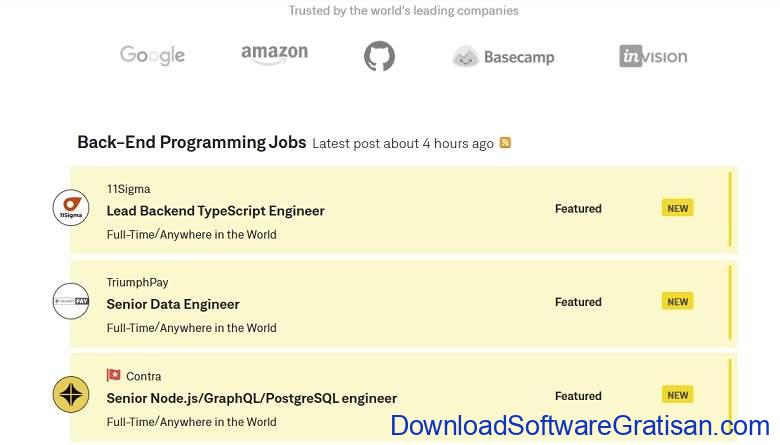780x445 pixels.
Task: Click the GitHub octocat logo
Action: [379, 56]
